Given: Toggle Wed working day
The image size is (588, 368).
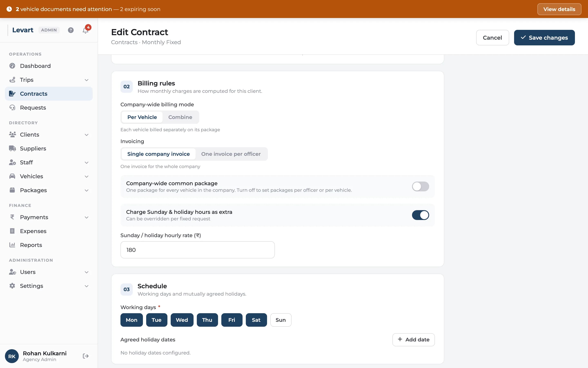Looking at the screenshot, I should (x=182, y=320).
